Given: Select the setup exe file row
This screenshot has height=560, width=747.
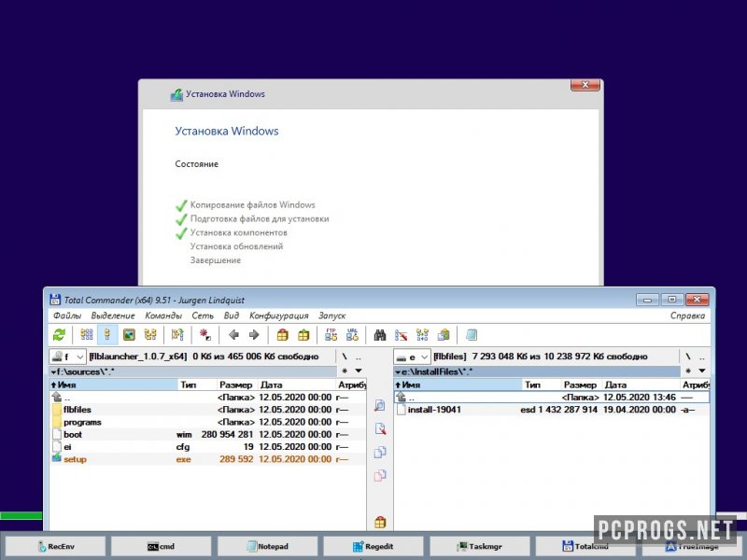Looking at the screenshot, I should click(x=207, y=459).
